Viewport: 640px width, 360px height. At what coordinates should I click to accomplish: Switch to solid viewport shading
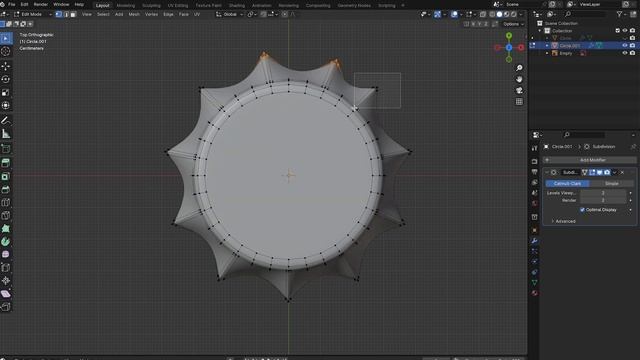[x=499, y=14]
